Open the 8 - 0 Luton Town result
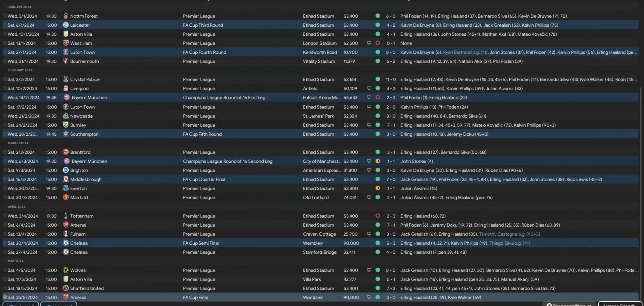This screenshot has width=644, height=306. pos(391,52)
